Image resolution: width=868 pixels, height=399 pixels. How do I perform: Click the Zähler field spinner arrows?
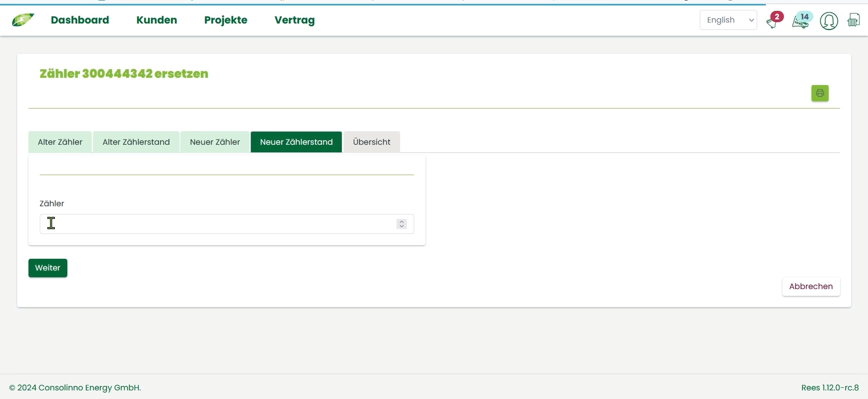pos(401,224)
